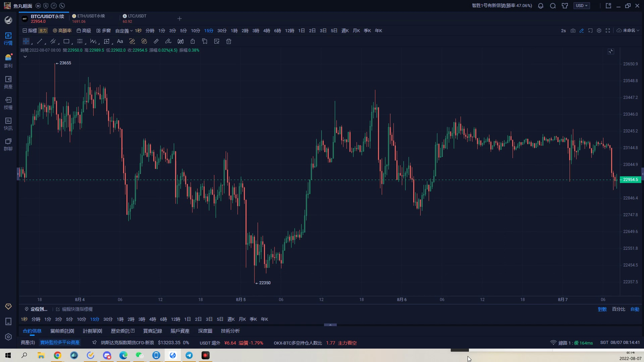This screenshot has width=644, height=362.
Task: Open the 深度圖 depth chart tab
Action: pos(205,331)
